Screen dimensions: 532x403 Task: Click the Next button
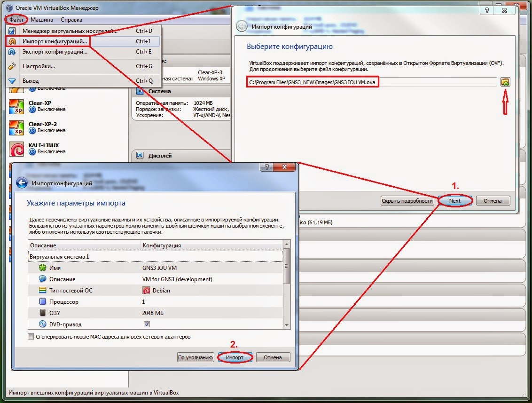tap(454, 201)
